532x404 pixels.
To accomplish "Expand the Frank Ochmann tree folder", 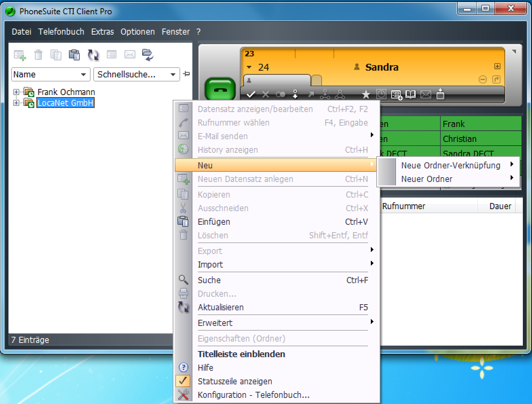I will point(16,92).
